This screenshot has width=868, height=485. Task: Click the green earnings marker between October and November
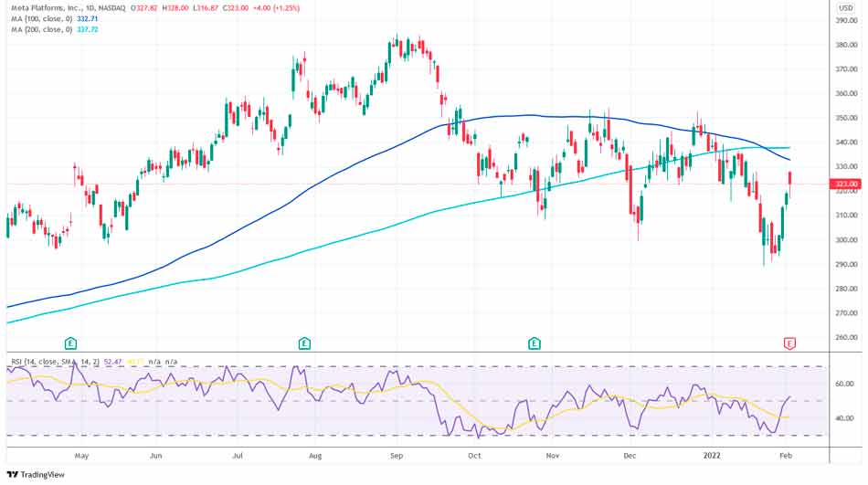534,343
